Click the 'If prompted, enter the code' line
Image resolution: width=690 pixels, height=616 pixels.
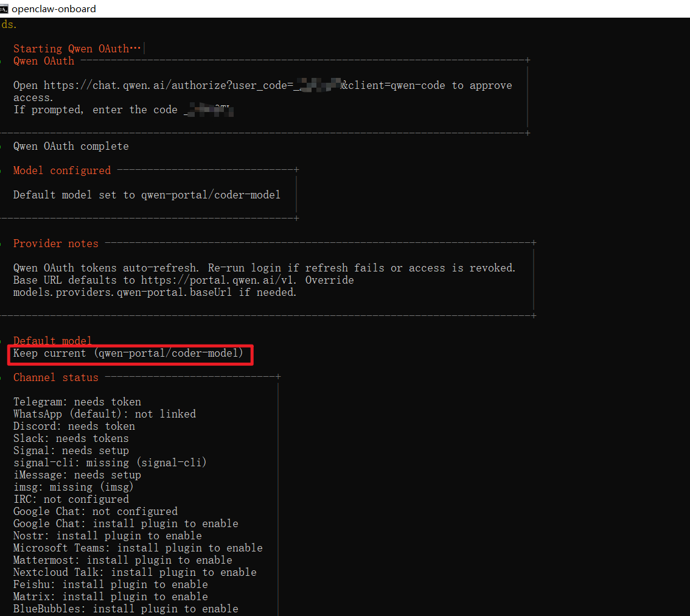point(123,110)
